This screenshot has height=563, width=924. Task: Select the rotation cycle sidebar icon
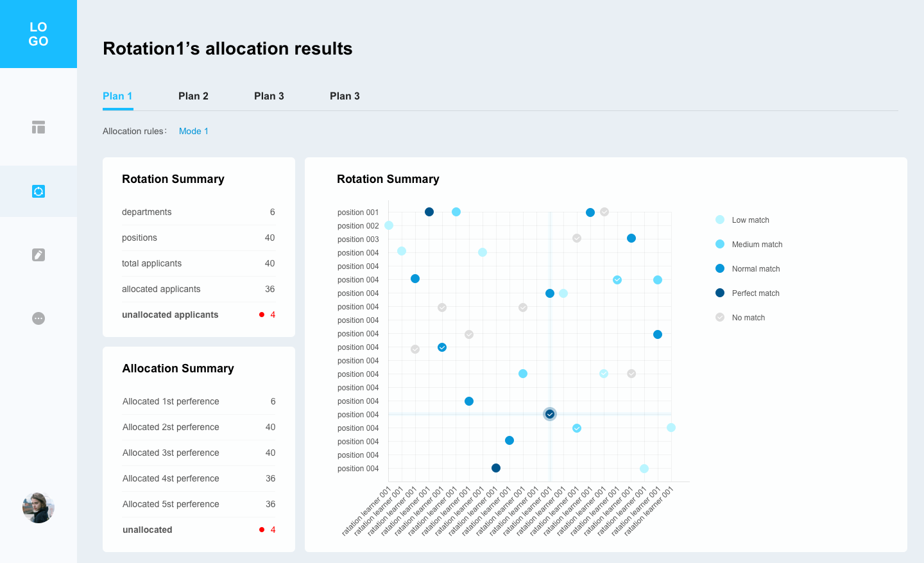pos(38,191)
